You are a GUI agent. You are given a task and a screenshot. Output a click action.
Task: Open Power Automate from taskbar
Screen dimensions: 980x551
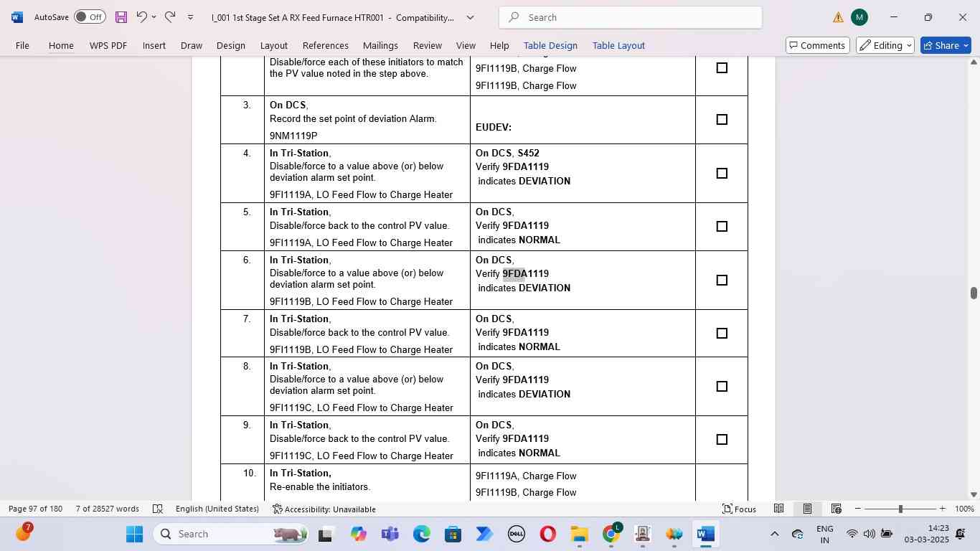point(484,534)
